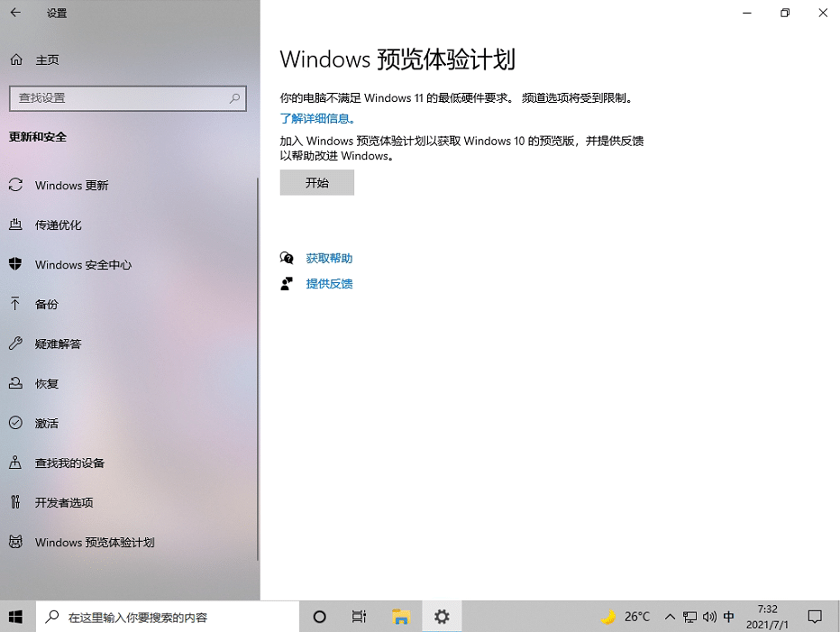Viewport: 840px width, 632px height.
Task: Expand hidden icons in the system tray
Action: pos(670,617)
